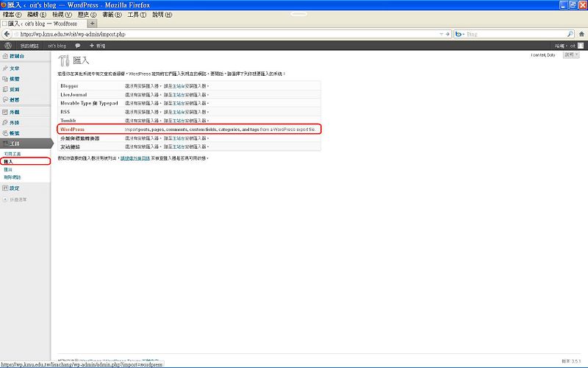Open oit's blog site menu in admin bar

tap(57, 46)
